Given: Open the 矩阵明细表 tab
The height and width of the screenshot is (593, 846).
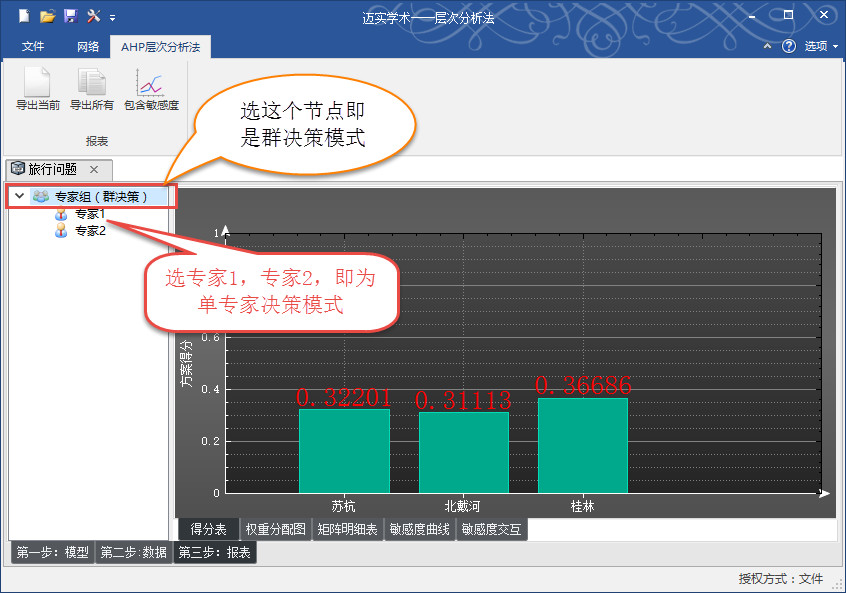Looking at the screenshot, I should click(347, 529).
